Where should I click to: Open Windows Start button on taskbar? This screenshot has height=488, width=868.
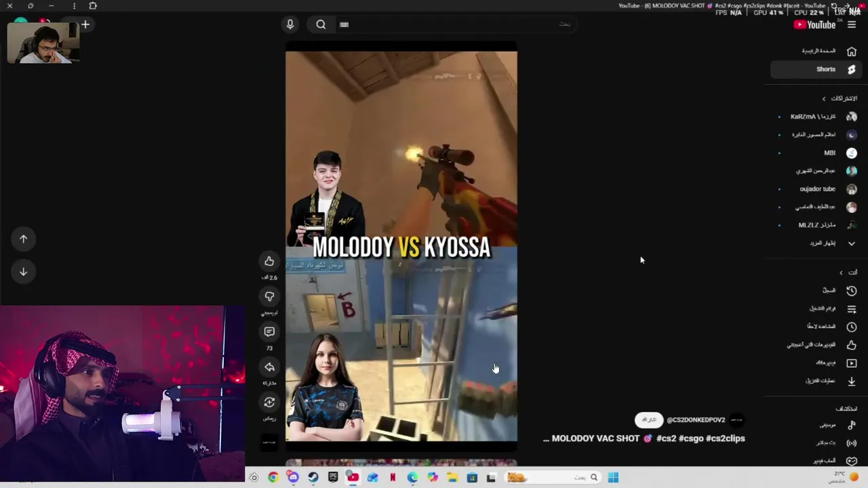(x=613, y=478)
